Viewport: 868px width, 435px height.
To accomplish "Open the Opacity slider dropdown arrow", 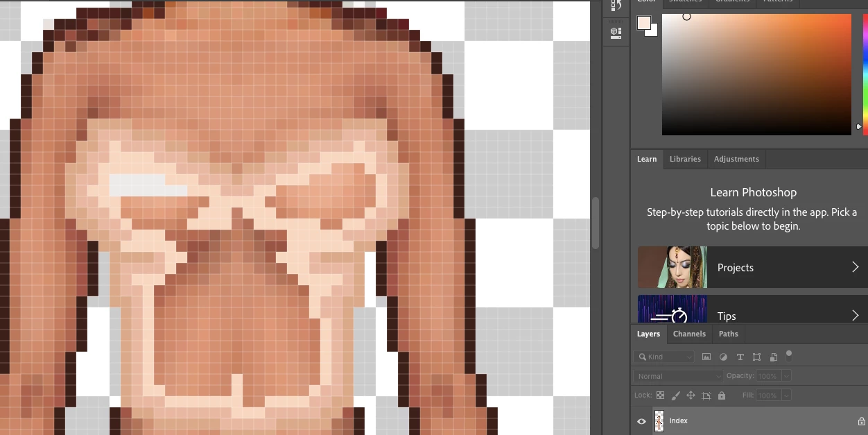I will coord(786,376).
